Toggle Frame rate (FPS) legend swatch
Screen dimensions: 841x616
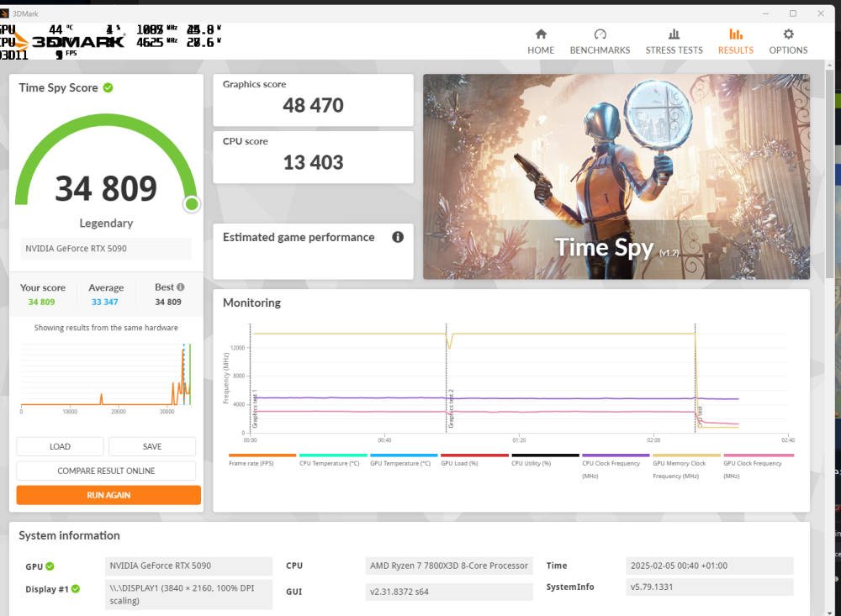click(x=262, y=455)
